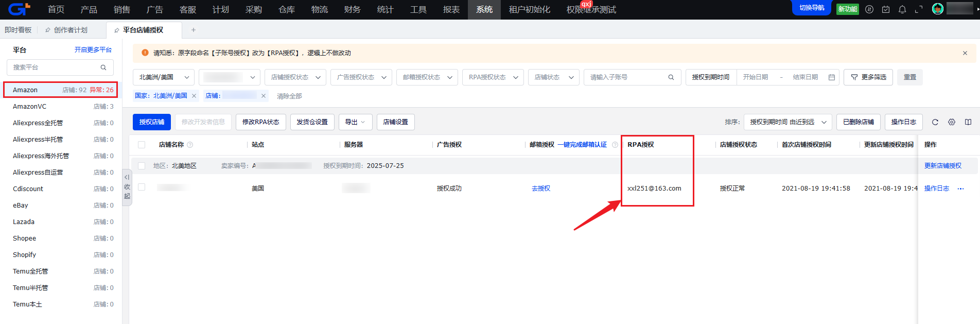Click the 一键完成邮箱认证 link

[582, 145]
